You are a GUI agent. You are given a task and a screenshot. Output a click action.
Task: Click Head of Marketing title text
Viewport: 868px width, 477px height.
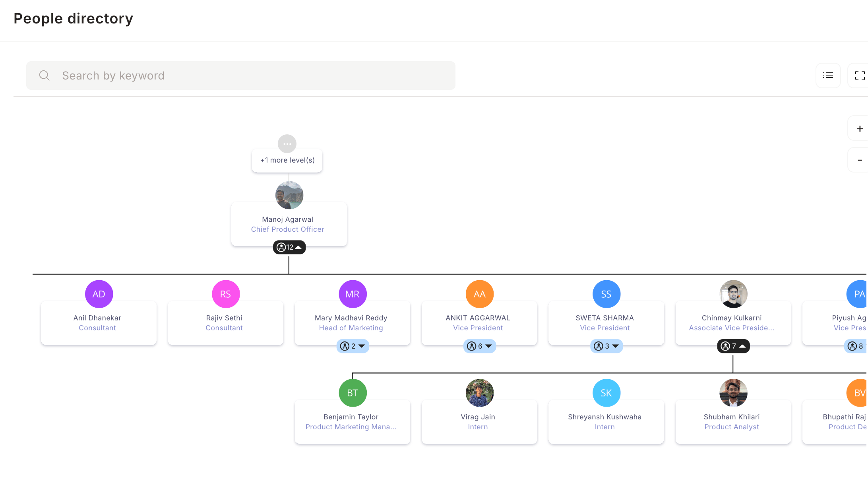[351, 328]
